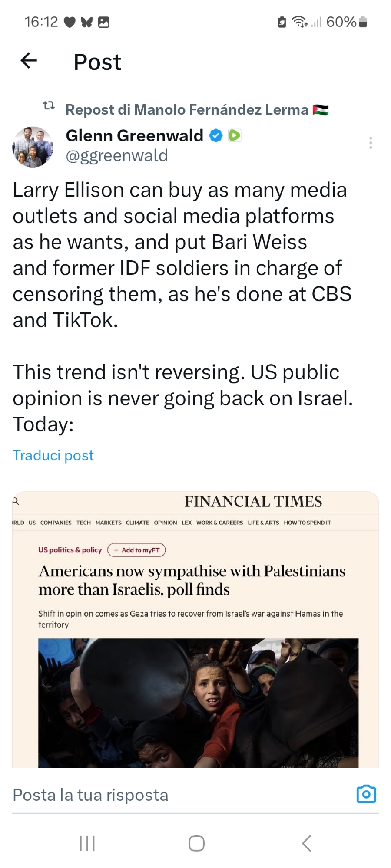Tap the back arrow next to Post
This screenshot has height=868, width=391.
click(29, 61)
